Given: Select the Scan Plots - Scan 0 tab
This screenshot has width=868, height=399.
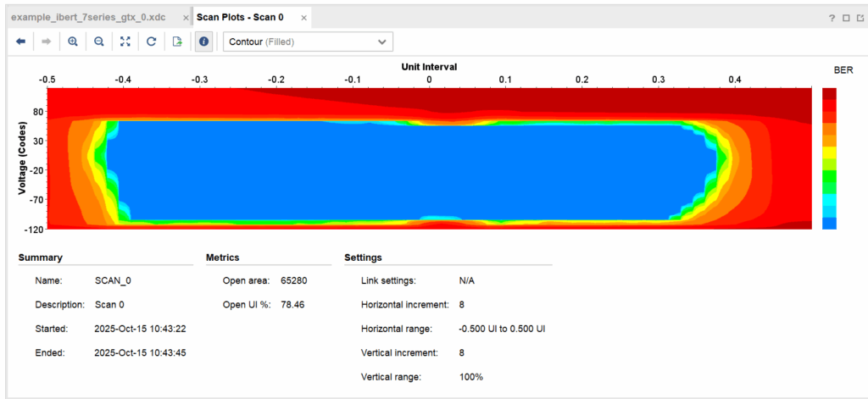Looking at the screenshot, I should [x=239, y=17].
